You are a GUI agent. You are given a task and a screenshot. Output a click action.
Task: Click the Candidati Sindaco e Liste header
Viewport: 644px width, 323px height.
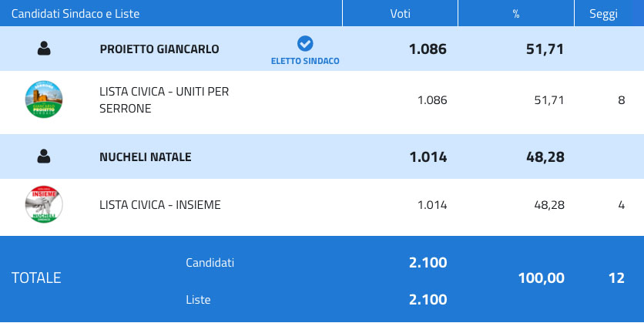pos(75,14)
